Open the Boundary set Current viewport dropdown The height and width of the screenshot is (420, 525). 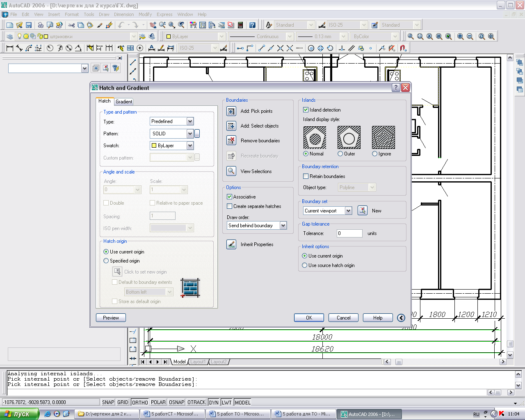pyautogui.click(x=348, y=211)
